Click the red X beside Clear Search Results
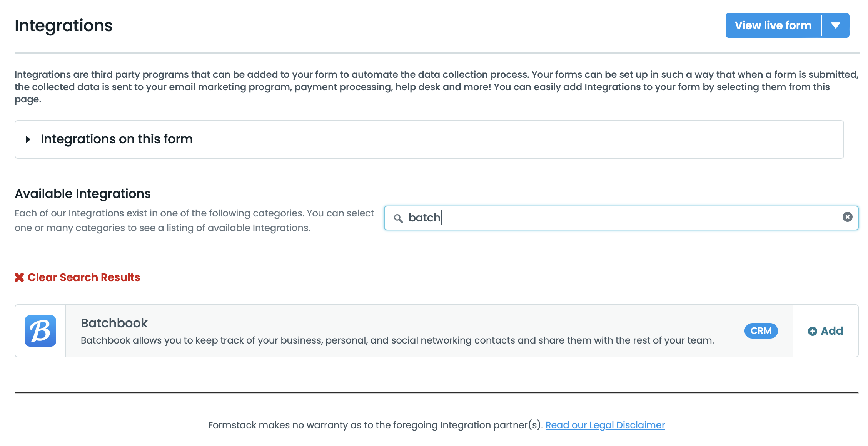This screenshot has width=868, height=446. click(x=19, y=277)
